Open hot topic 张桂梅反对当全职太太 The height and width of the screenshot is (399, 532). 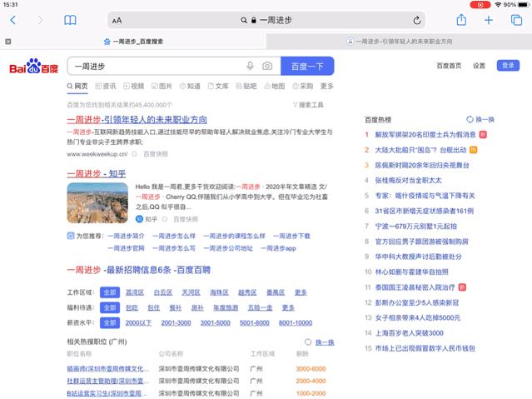(408, 180)
